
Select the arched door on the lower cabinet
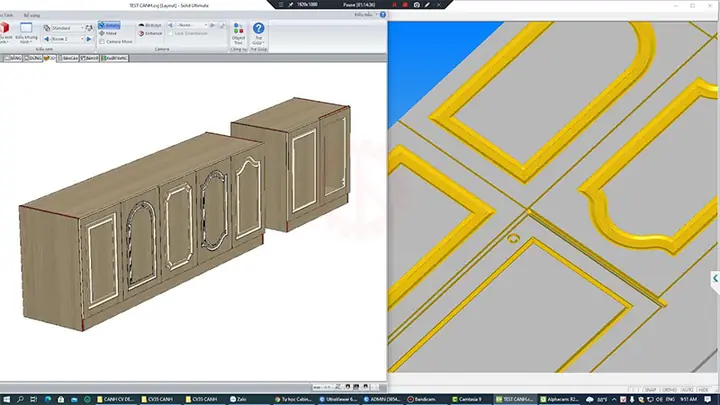pyautogui.click(x=141, y=244)
